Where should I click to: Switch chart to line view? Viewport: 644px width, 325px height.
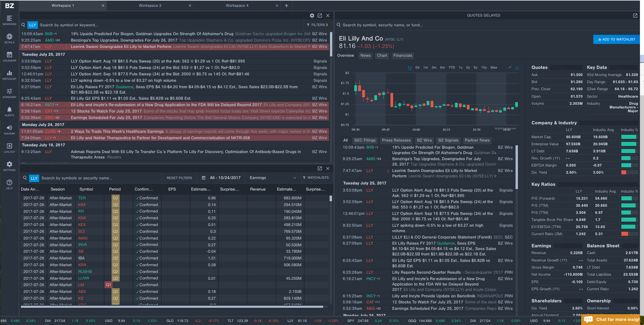pyautogui.click(x=510, y=67)
